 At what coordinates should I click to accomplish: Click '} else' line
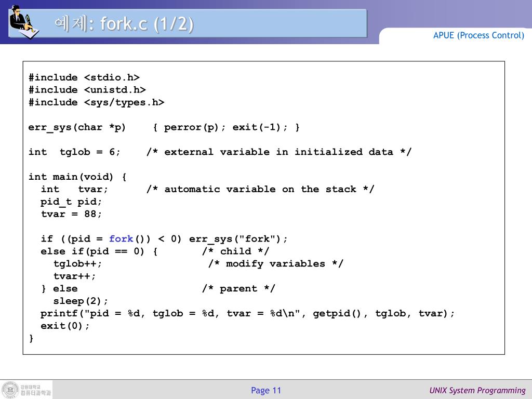click(59, 289)
